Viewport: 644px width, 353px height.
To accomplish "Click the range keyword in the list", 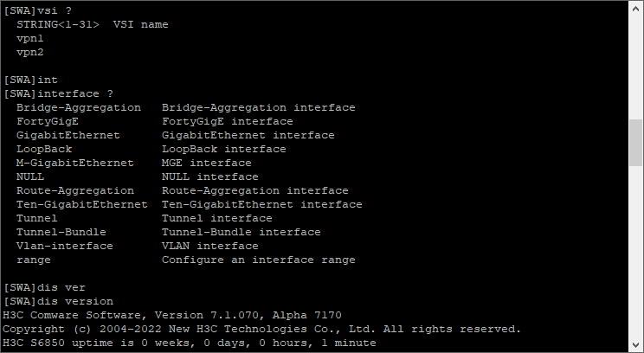I will 34,260.
